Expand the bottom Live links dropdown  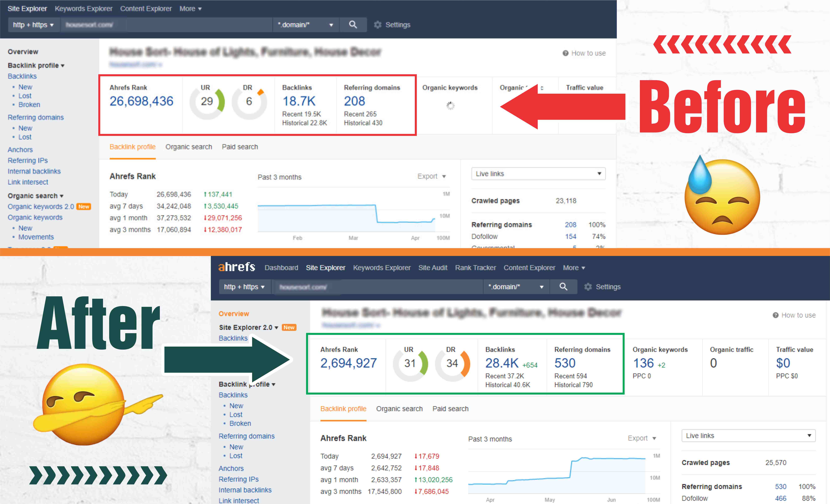click(x=748, y=436)
